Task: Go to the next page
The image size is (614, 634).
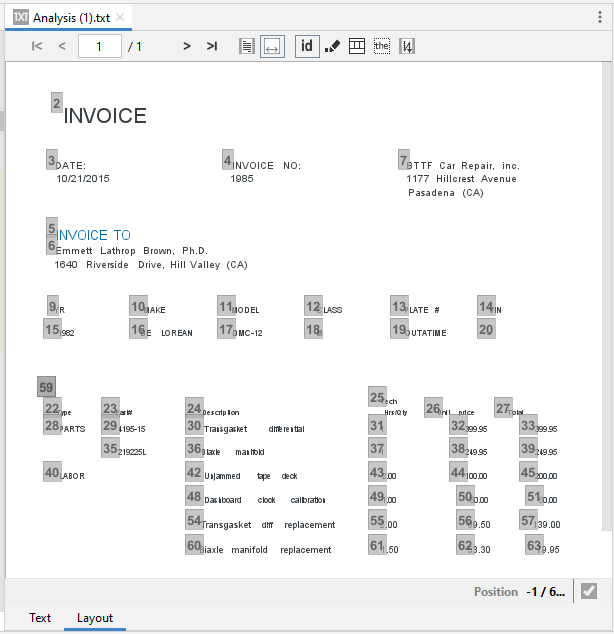Action: [x=186, y=46]
